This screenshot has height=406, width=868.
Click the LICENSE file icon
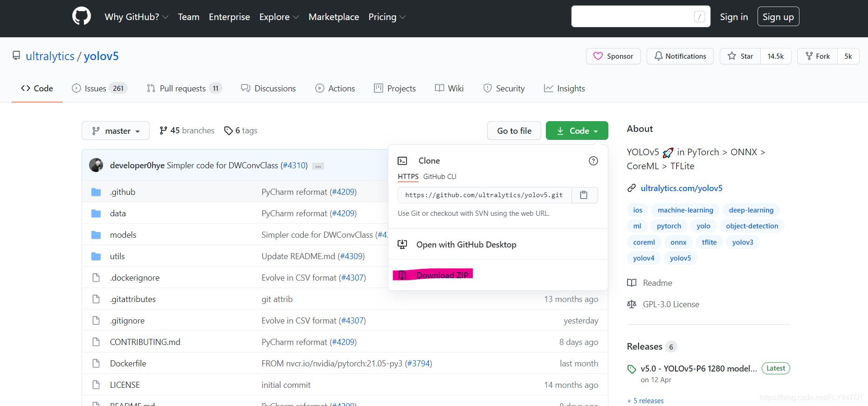[96, 385]
